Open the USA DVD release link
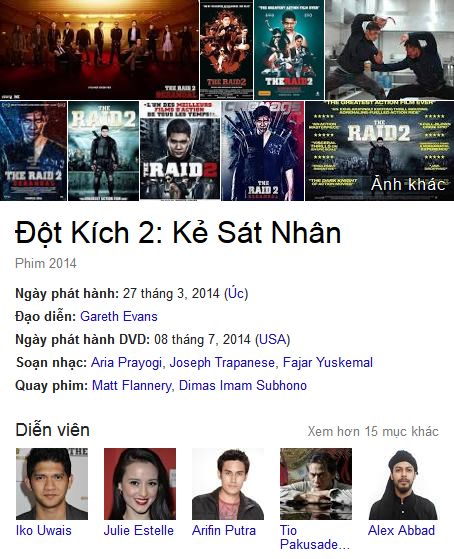Viewport: 454px width, 559px height. (272, 339)
